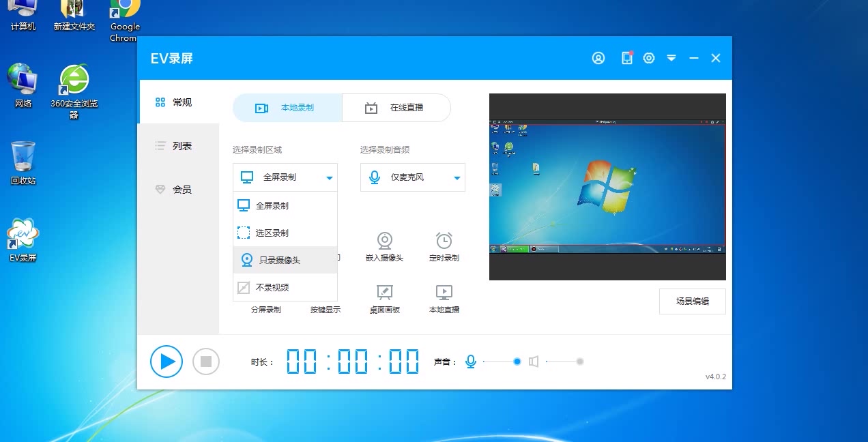The width and height of the screenshot is (868, 442).
Task: Open EV录屏 settings gear icon
Action: click(x=649, y=58)
